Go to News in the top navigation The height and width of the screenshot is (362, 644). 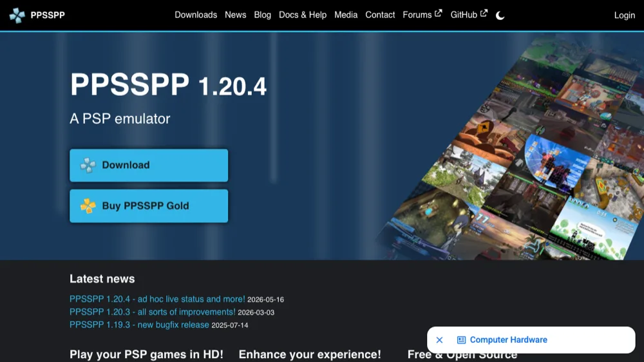coord(235,15)
